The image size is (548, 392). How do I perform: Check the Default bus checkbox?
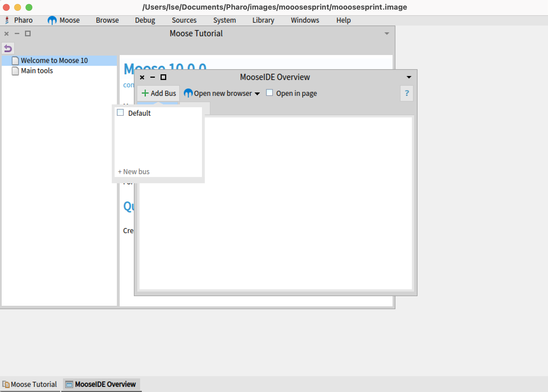tap(120, 112)
